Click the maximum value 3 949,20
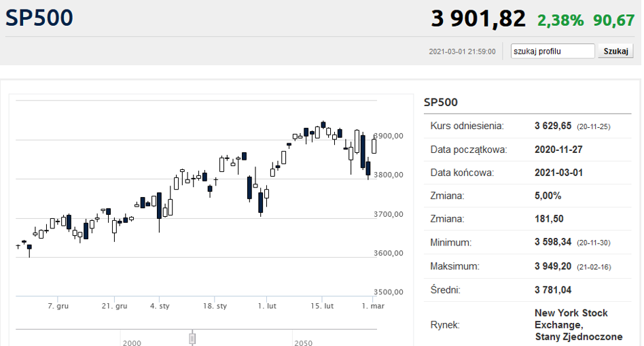The height and width of the screenshot is (346, 644). 553,266
